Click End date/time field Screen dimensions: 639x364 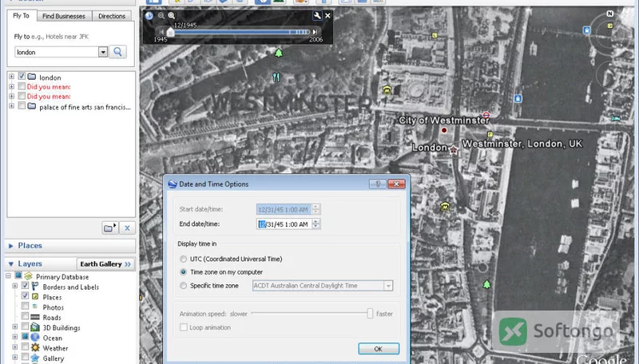tap(284, 224)
